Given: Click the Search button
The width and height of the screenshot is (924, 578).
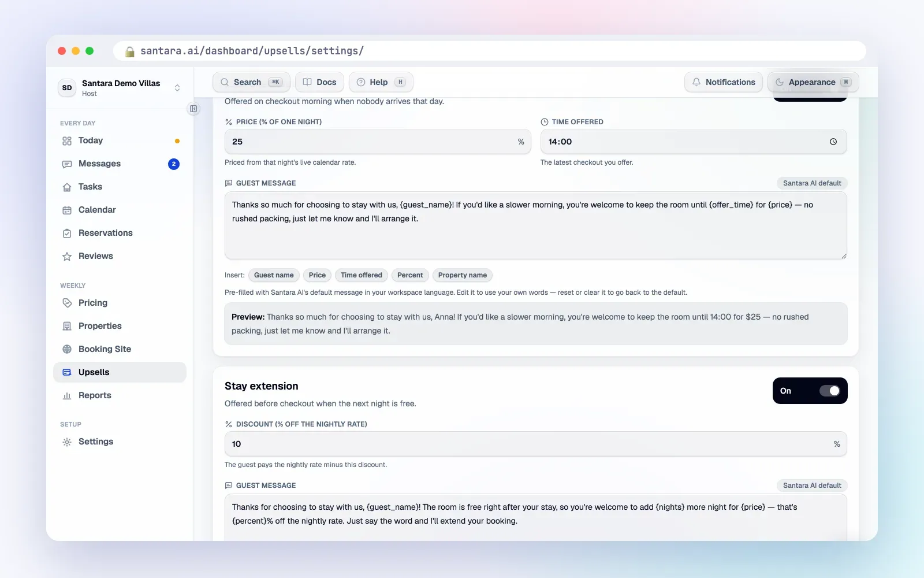Looking at the screenshot, I should click(x=251, y=82).
